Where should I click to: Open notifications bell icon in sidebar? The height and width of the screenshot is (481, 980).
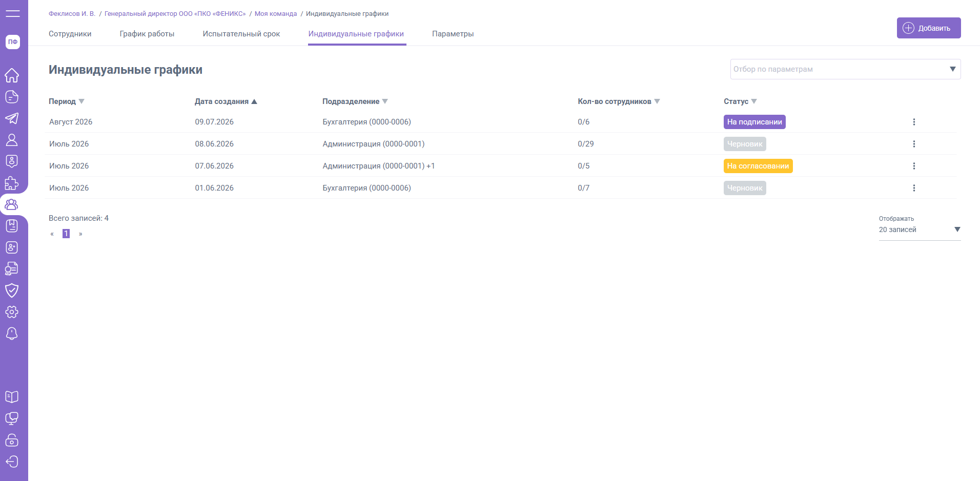[x=12, y=333]
